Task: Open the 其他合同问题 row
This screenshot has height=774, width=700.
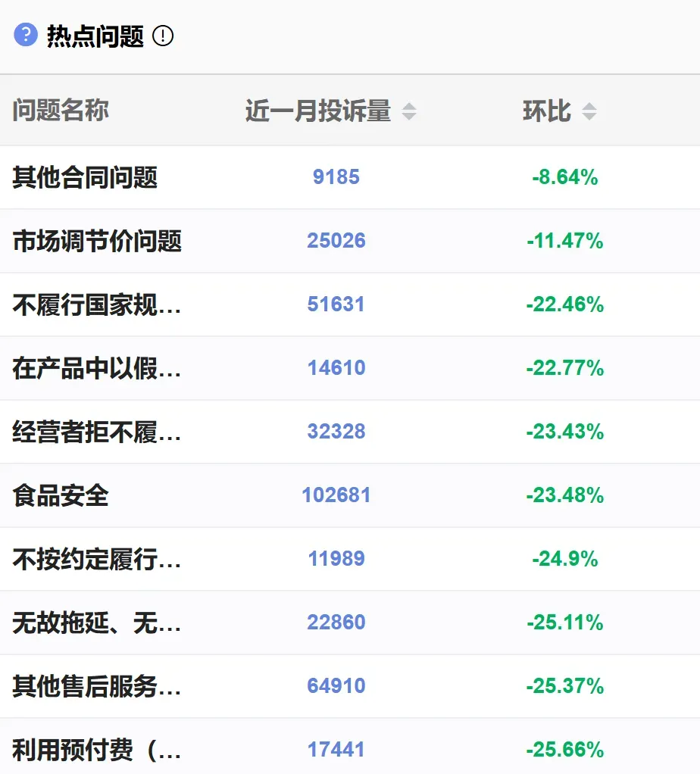Action: pos(85,178)
